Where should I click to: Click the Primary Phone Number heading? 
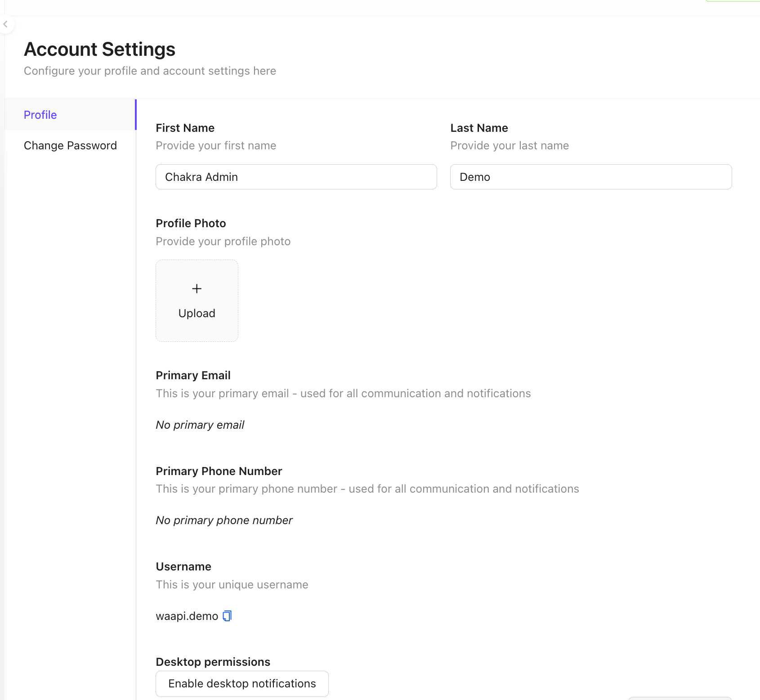[x=219, y=471]
